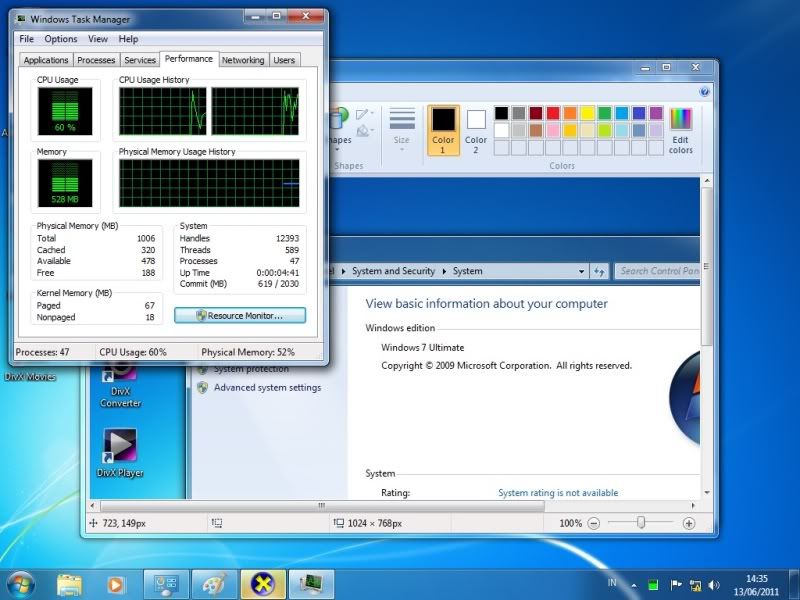Pick the pink color swatch
This screenshot has width=800, height=600.
(x=553, y=131)
